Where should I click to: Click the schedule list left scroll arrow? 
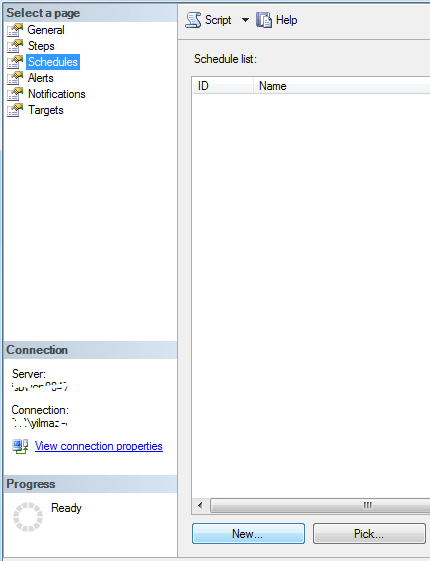click(x=200, y=506)
